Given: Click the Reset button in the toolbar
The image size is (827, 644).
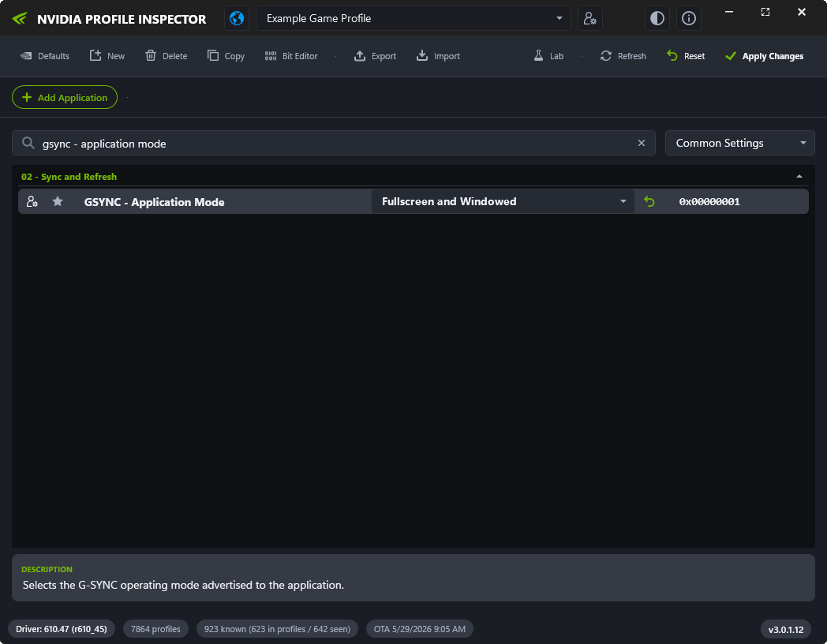Looking at the screenshot, I should pos(686,56).
